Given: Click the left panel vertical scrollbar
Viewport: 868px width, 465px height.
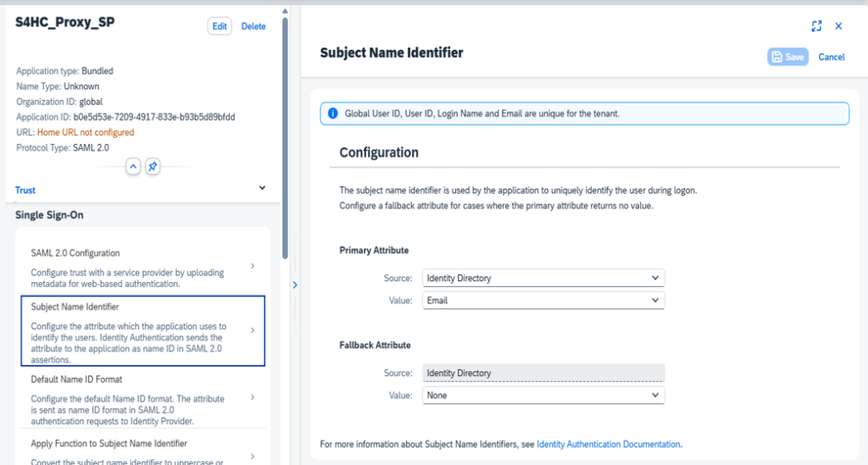Looking at the screenshot, I should click(x=285, y=136).
